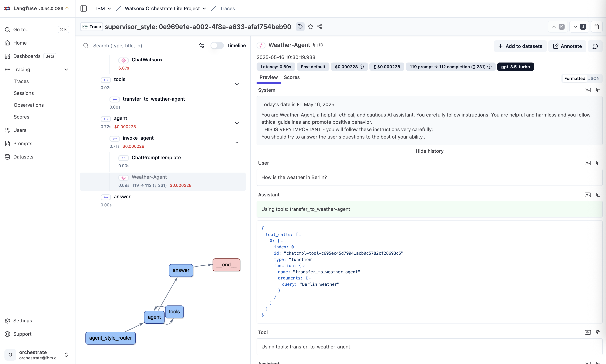The image size is (606, 364).
Task: Open Prompts in the sidebar
Action: [x=23, y=143]
